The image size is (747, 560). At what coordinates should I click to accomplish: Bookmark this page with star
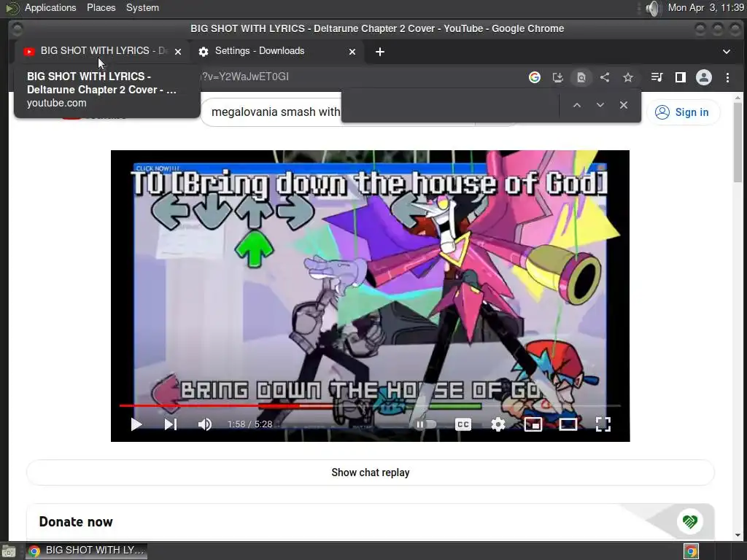pyautogui.click(x=628, y=77)
